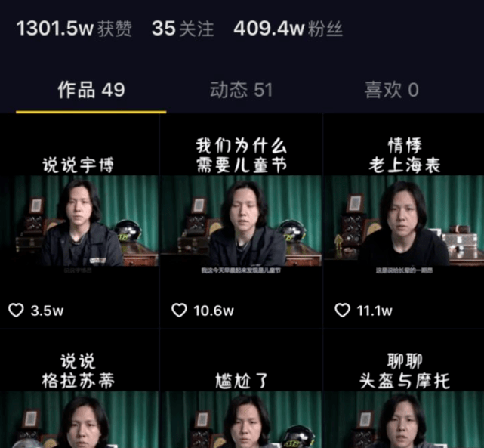
Task: Click the 聊聊头盔与摩托 title caption
Action: [405, 371]
